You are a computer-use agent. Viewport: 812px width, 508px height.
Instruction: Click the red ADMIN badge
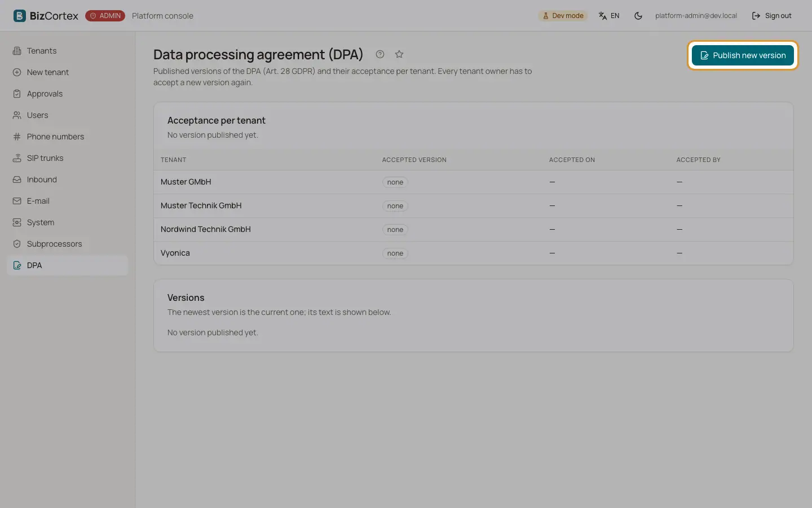pyautogui.click(x=105, y=16)
